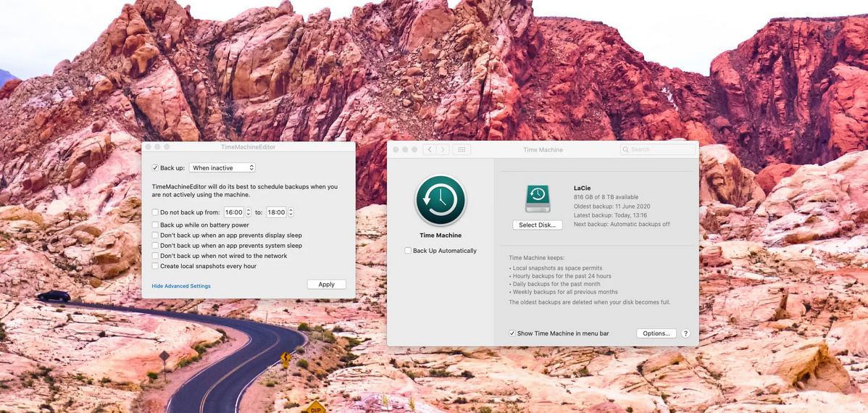The height and width of the screenshot is (413, 868).
Task: Enable Back up while on battery power
Action: click(155, 225)
